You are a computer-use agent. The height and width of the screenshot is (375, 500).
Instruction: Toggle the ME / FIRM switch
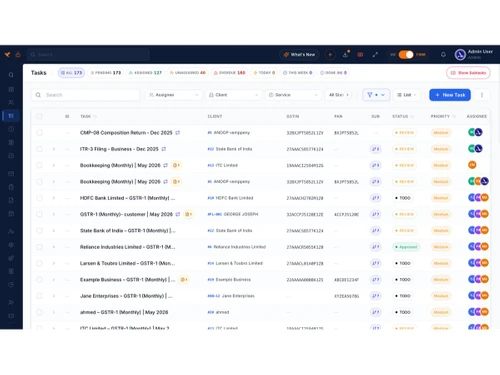(406, 54)
